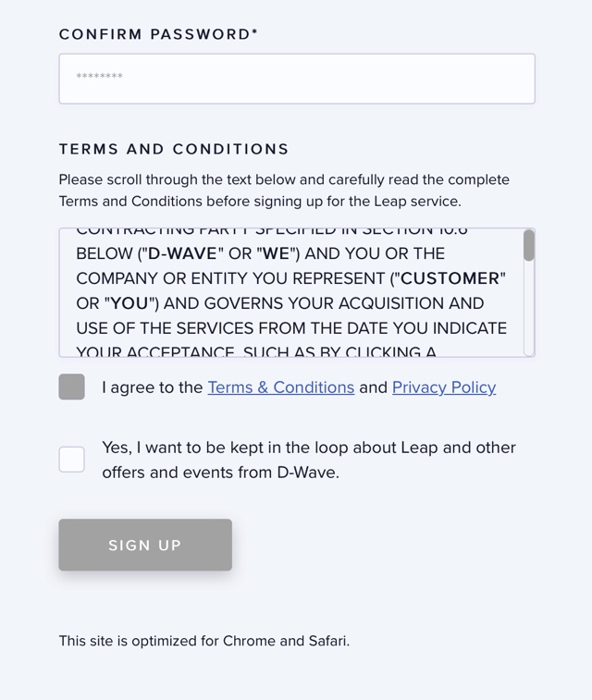
Task: Click the "optimized for Chrome and Safari" note
Action: coord(204,640)
